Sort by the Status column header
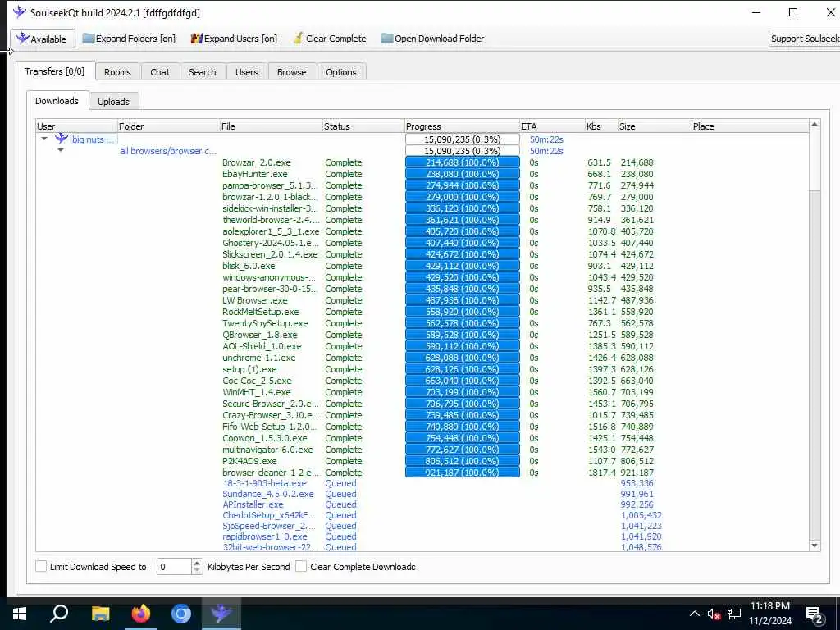Image resolution: width=840 pixels, height=630 pixels. click(363, 126)
